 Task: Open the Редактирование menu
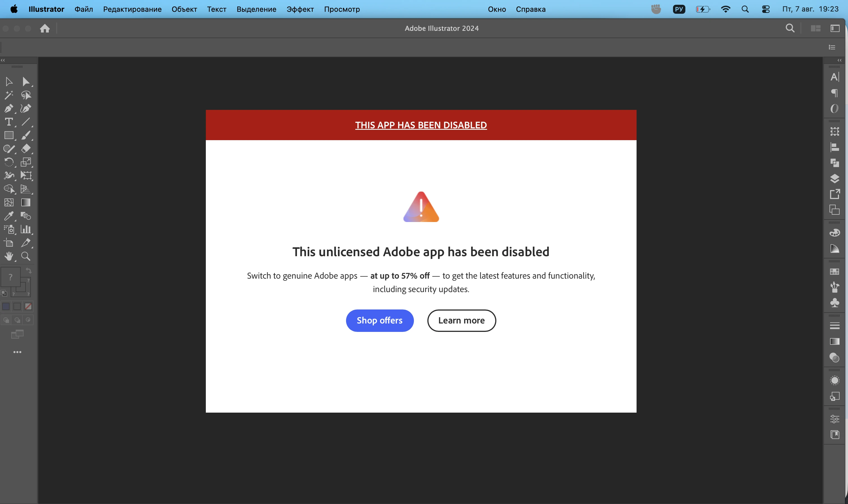pyautogui.click(x=132, y=9)
